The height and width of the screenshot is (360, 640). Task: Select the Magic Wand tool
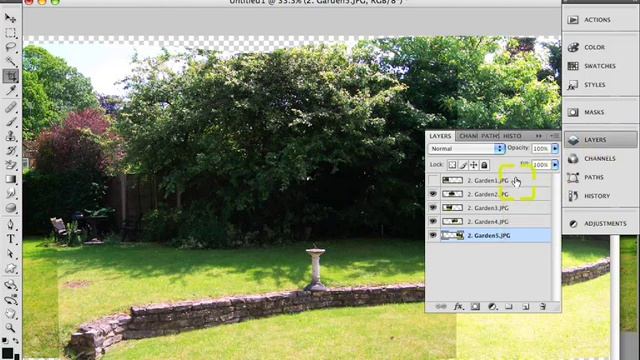11,62
